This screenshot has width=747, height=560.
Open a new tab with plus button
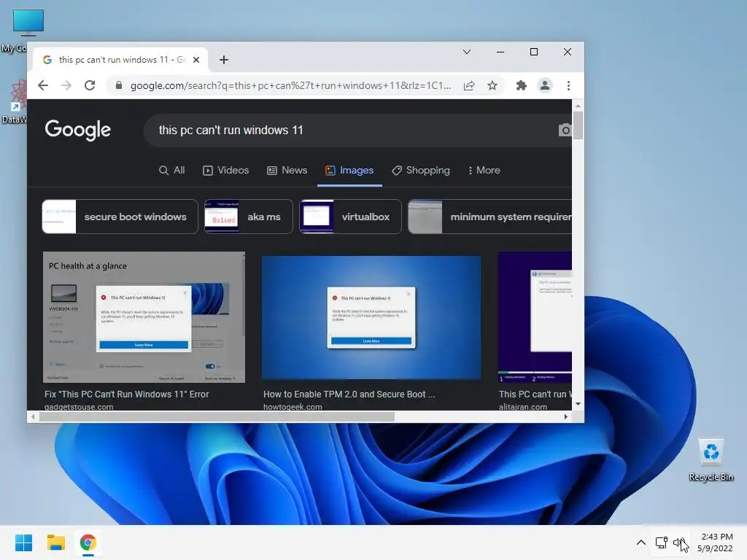223,60
